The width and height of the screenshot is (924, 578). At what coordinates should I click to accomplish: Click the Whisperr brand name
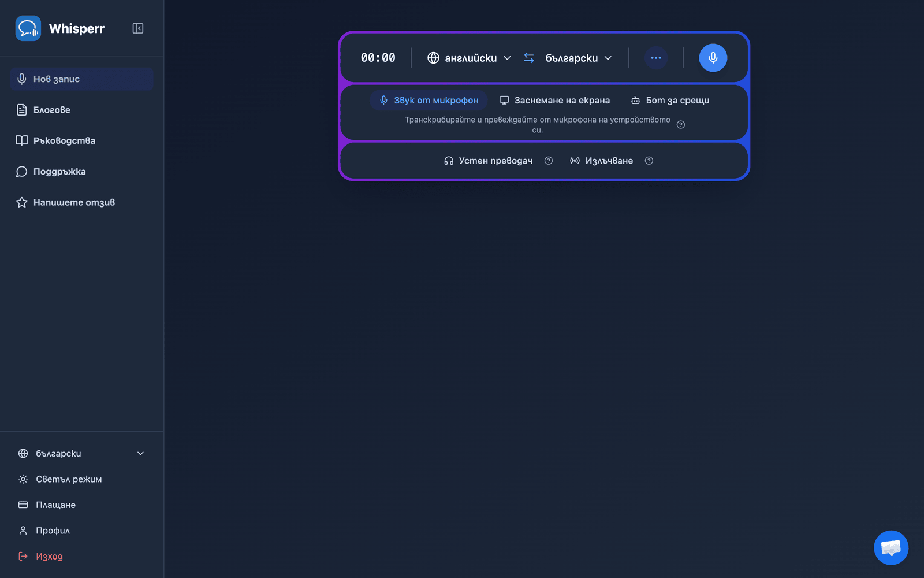77,29
